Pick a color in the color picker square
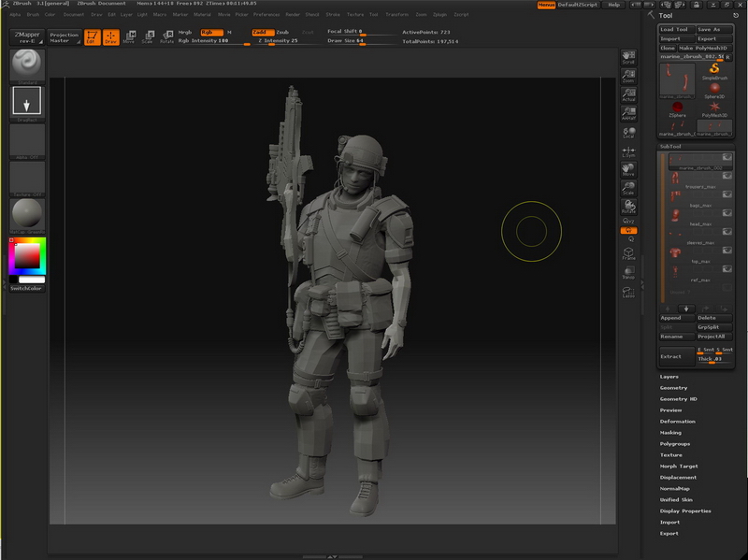Screen dimensions: 748x560 [27, 255]
